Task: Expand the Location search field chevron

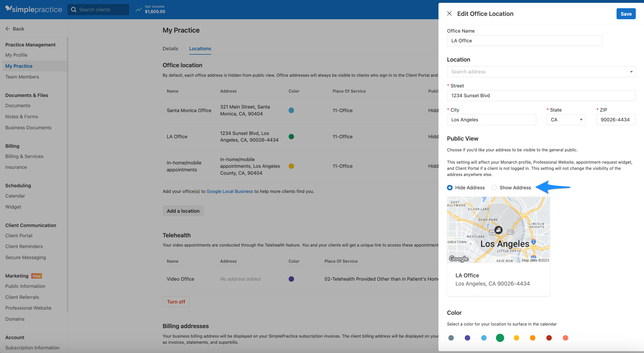Action: (x=631, y=72)
